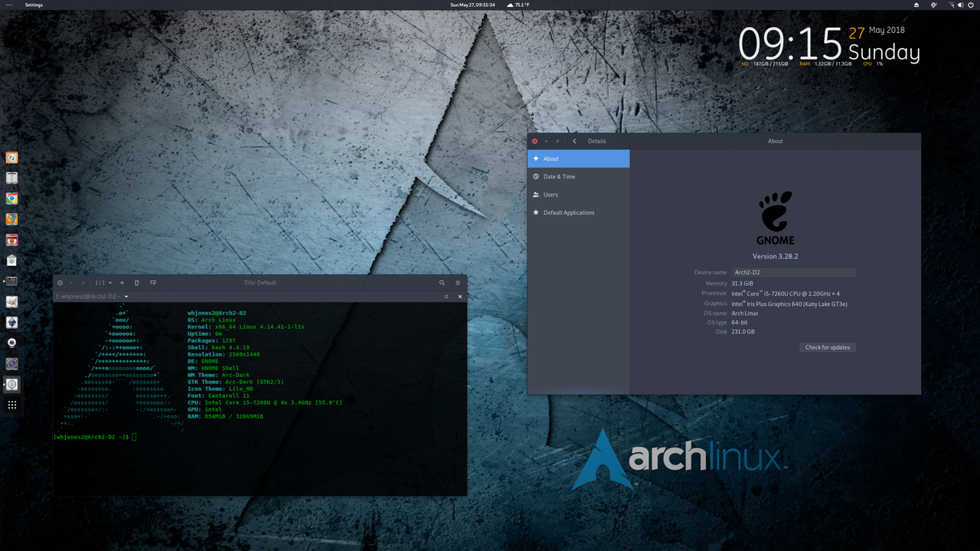Click the Kernel line in terminal output
The image size is (980, 551).
(246, 327)
